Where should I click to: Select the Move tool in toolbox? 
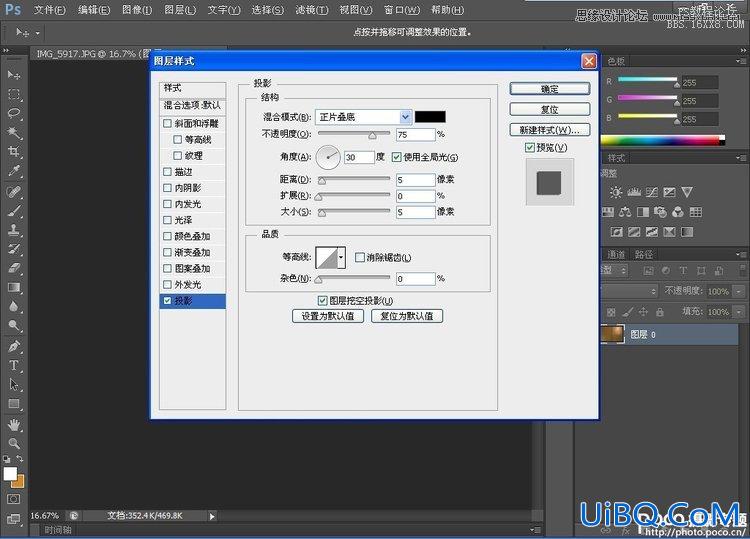tap(14, 75)
